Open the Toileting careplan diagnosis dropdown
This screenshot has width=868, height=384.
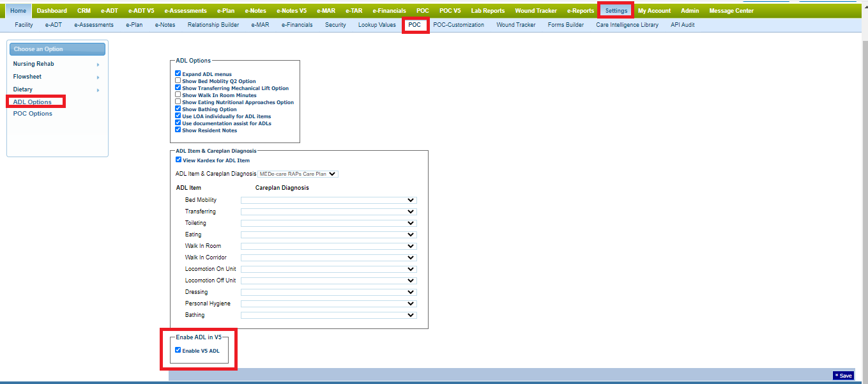click(328, 223)
